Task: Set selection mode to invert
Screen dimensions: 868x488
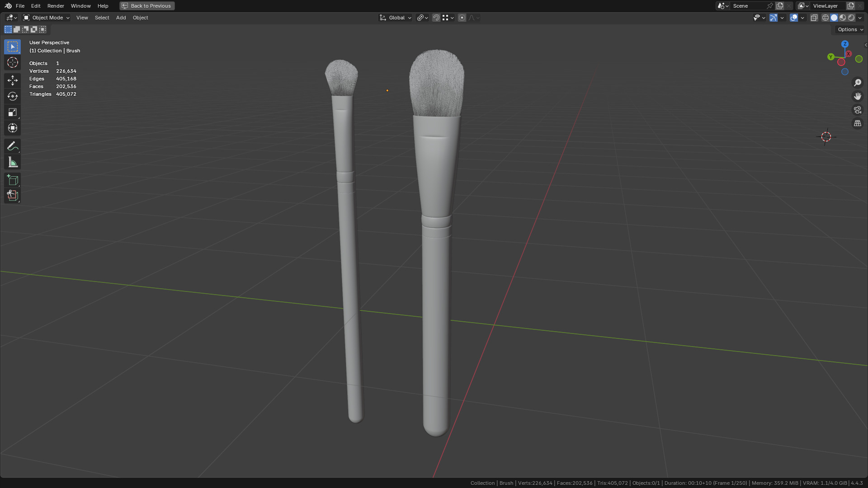Action: coord(34,29)
